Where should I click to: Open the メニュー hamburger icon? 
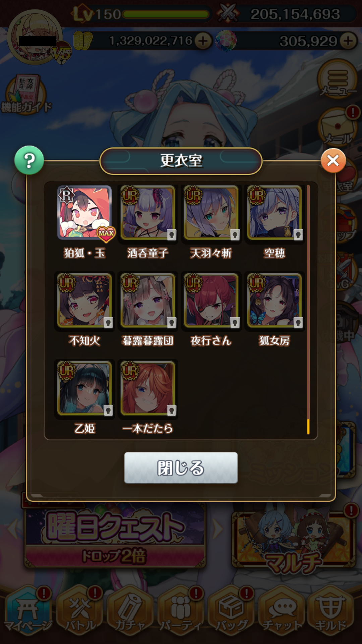tap(338, 79)
